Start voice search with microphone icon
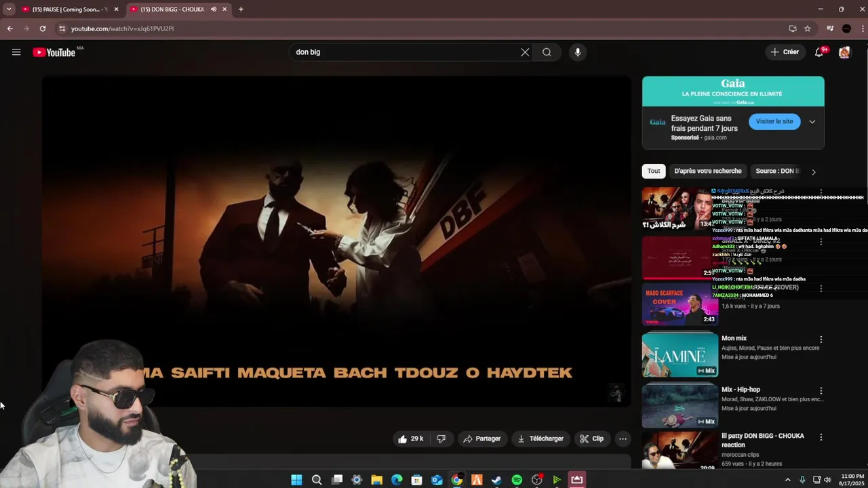 coord(578,52)
